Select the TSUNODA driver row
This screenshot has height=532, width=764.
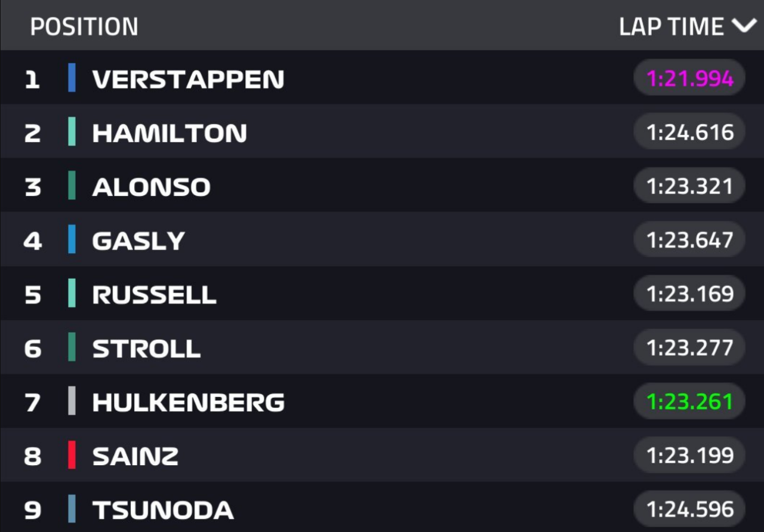[x=382, y=509]
